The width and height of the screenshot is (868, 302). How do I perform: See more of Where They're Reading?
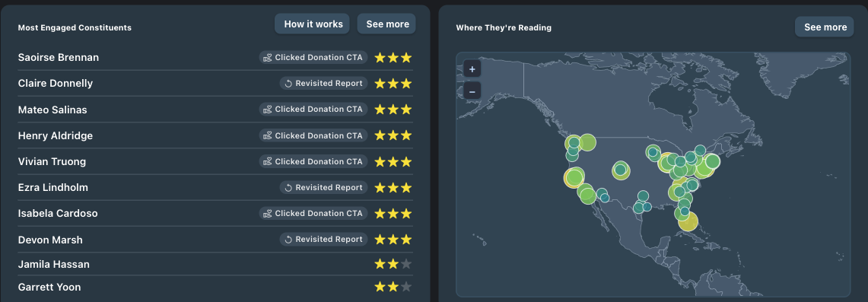(x=825, y=27)
